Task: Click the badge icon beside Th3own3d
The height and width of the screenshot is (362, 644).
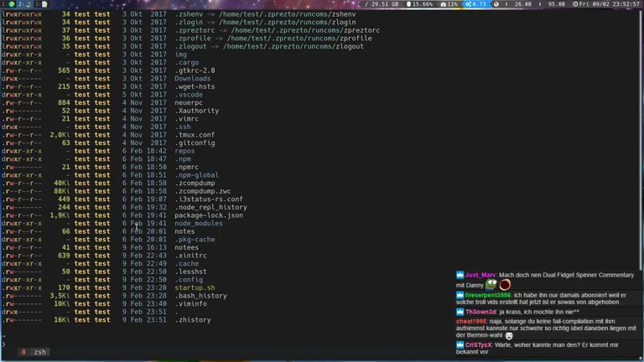Action: pyautogui.click(x=460, y=312)
